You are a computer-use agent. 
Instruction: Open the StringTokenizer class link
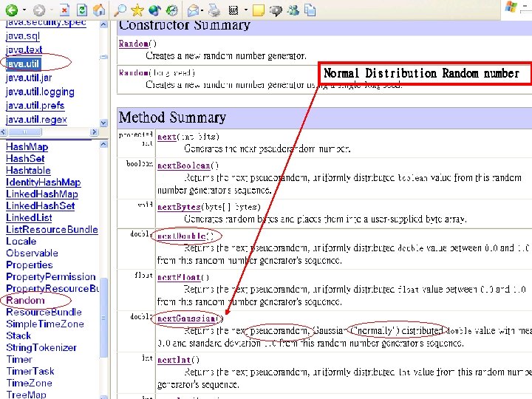[41, 348]
